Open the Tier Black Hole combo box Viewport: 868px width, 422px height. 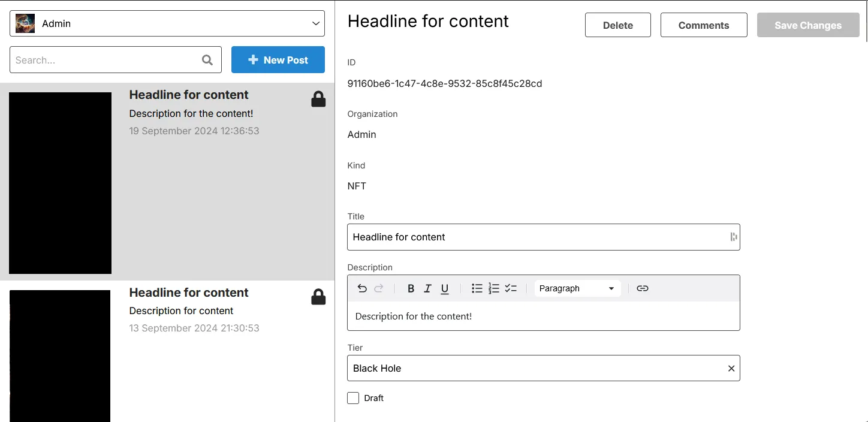[x=544, y=368]
